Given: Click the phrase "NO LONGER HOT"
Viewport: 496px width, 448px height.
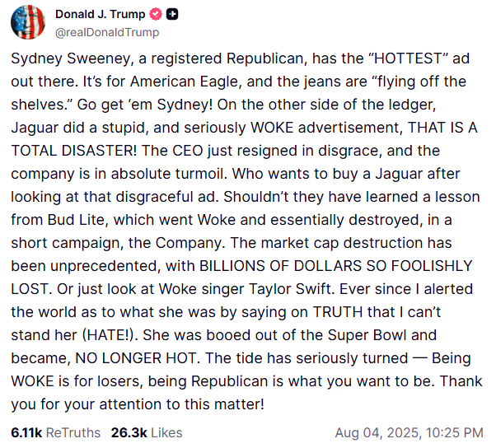Looking at the screenshot, I should [136, 358].
